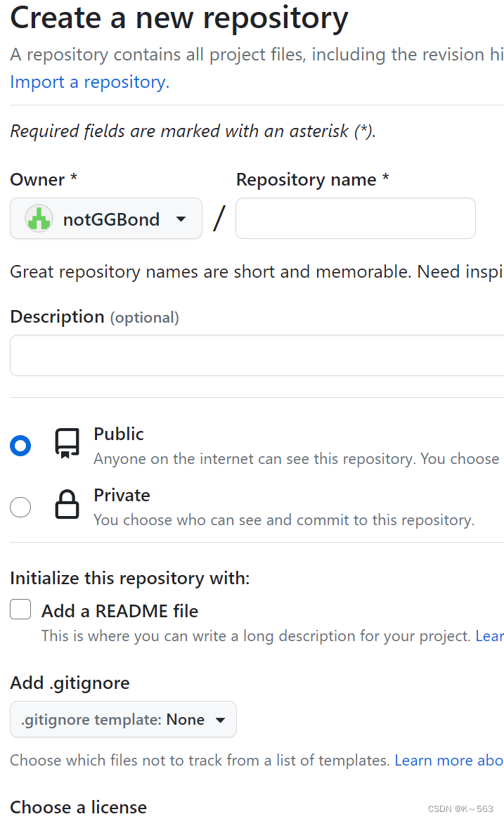Click 'You choose who can see and commit' text
Screen dimensions: 504x819
point(284,520)
